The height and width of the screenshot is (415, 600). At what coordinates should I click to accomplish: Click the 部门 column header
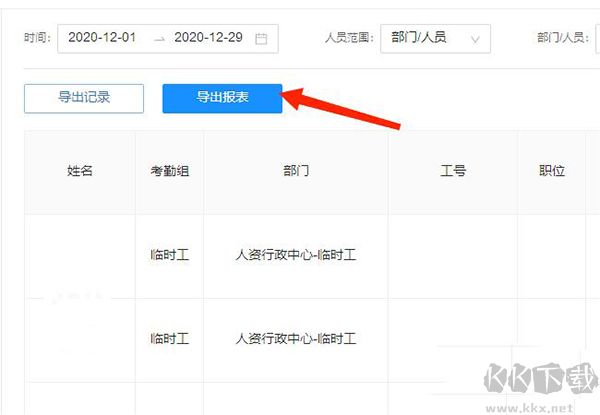point(296,171)
